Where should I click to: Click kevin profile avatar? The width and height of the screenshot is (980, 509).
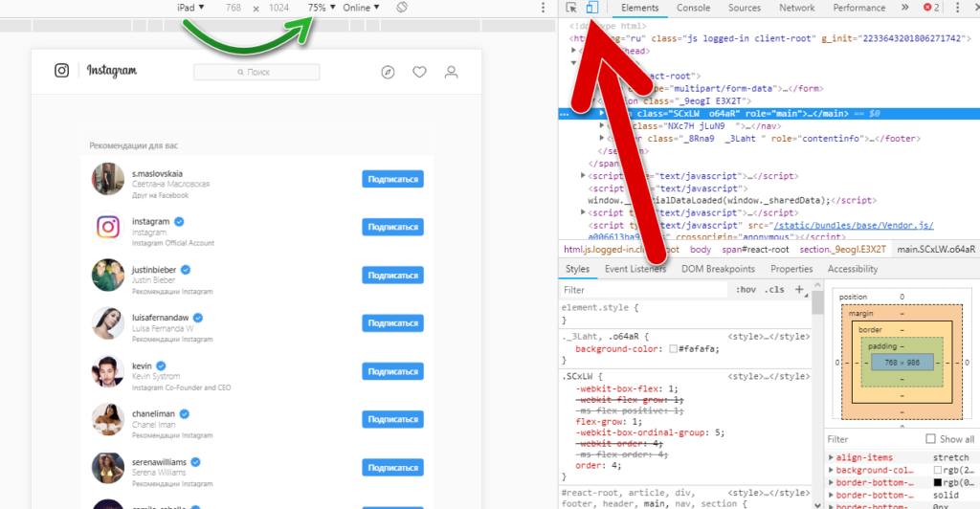(x=107, y=371)
